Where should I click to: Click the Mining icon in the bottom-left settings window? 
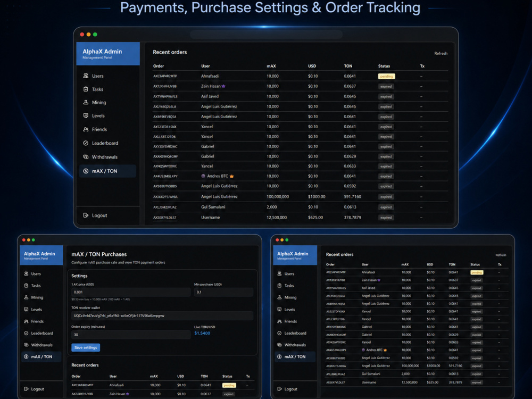tap(26, 297)
